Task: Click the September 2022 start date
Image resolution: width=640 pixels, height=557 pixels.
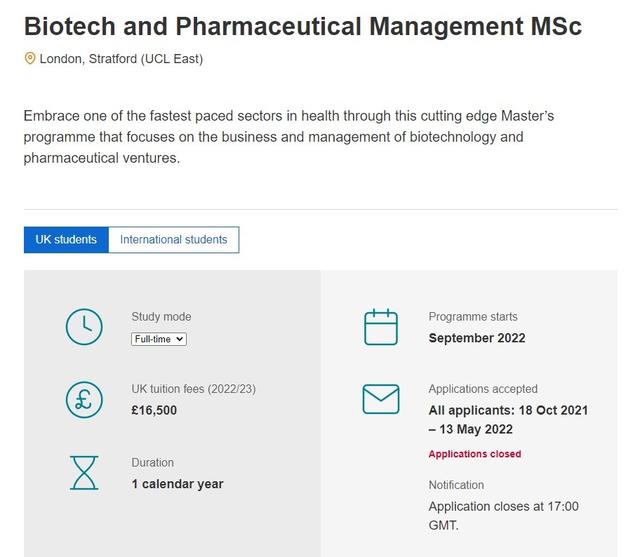Action: pos(477,338)
